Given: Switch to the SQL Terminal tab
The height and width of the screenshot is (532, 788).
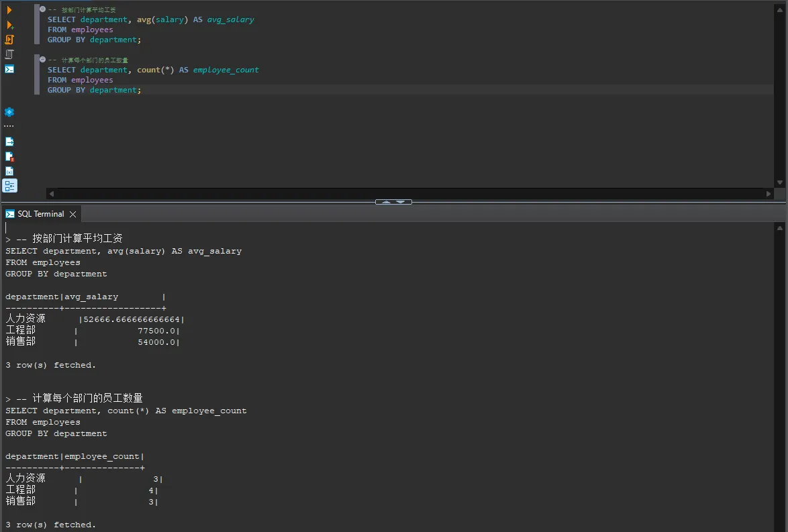Looking at the screenshot, I should point(41,214).
